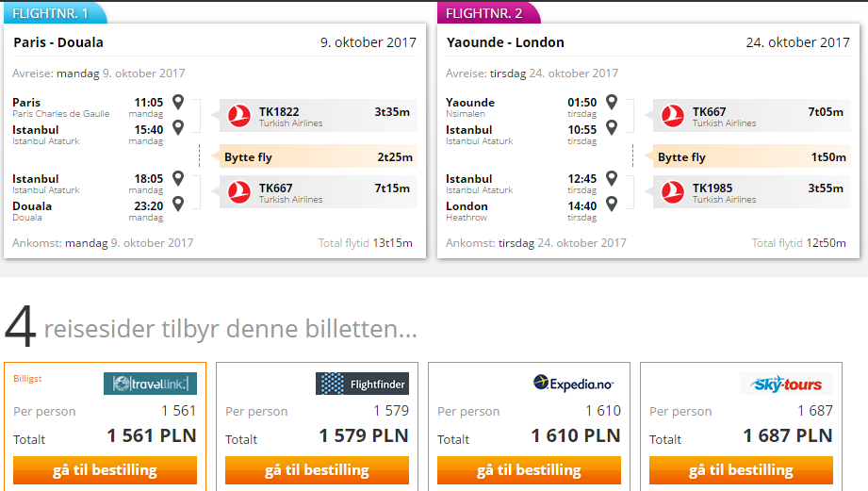The height and width of the screenshot is (491, 868).
Task: Go to booking for 1 687 PLN Sky-tours offer
Action: (x=741, y=470)
